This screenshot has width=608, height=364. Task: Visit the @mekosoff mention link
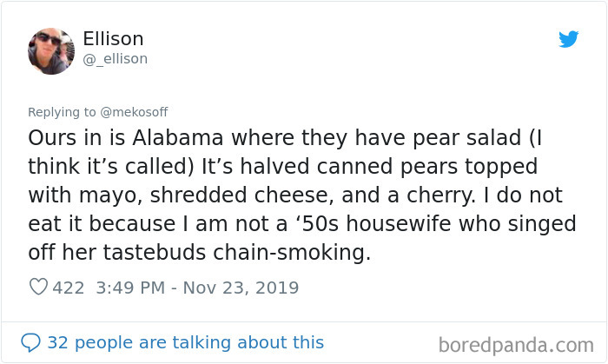coord(132,112)
